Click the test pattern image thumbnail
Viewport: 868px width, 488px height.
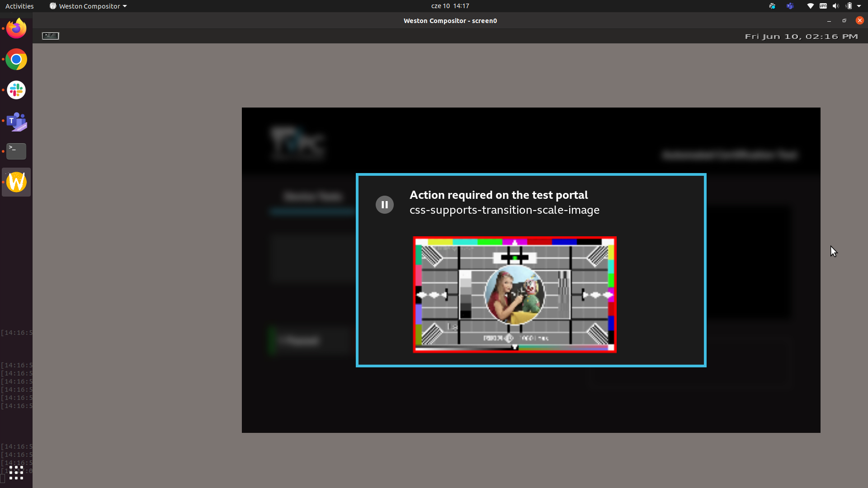[x=514, y=295]
